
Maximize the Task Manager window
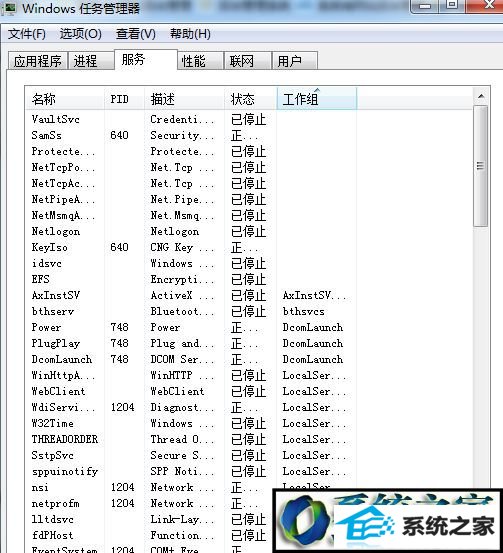452,5
